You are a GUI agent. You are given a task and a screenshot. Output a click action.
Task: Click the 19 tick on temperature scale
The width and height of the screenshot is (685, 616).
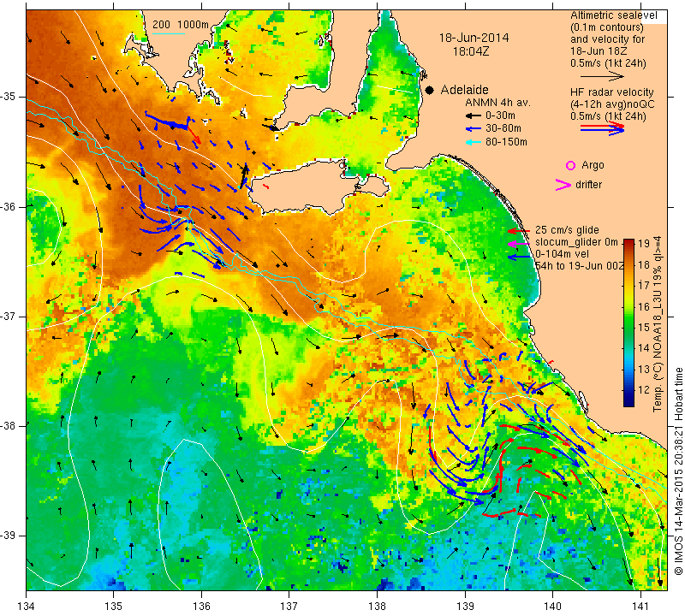tap(645, 244)
